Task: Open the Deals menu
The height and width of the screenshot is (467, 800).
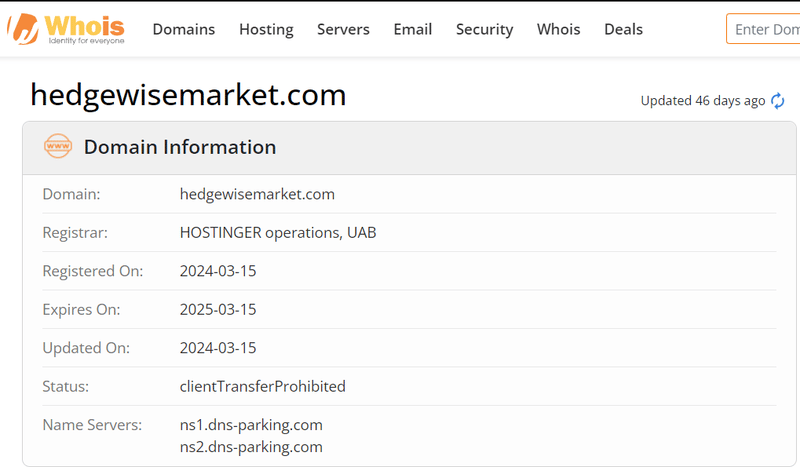Action: [x=623, y=30]
